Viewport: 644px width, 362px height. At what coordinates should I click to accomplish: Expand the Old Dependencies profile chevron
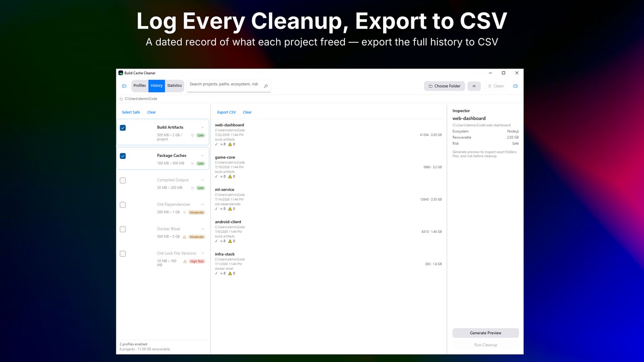[203, 204]
